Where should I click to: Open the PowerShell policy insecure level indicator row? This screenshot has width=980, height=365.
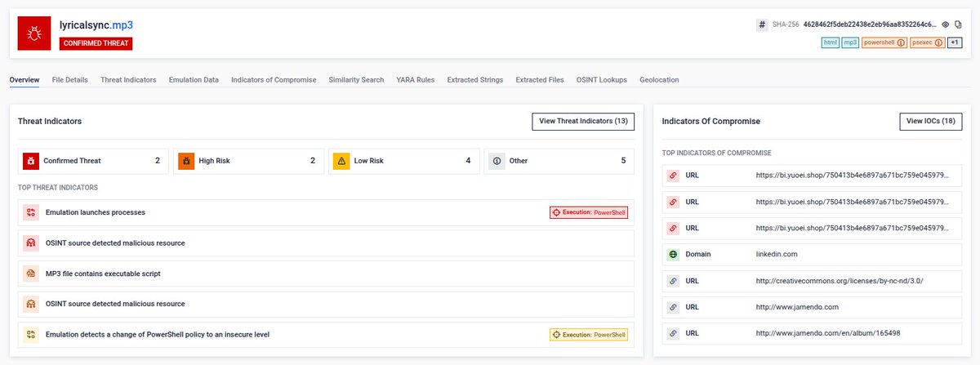[x=326, y=335]
